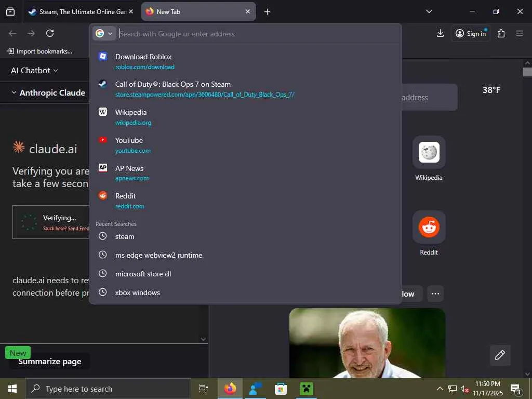Open the three-dots options menu on new tab
Image resolution: width=532 pixels, height=399 pixels.
(x=435, y=294)
